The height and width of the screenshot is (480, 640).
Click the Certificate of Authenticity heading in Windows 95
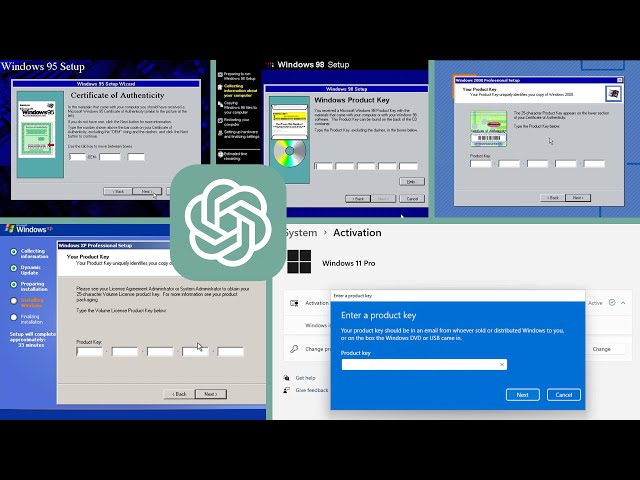click(118, 95)
